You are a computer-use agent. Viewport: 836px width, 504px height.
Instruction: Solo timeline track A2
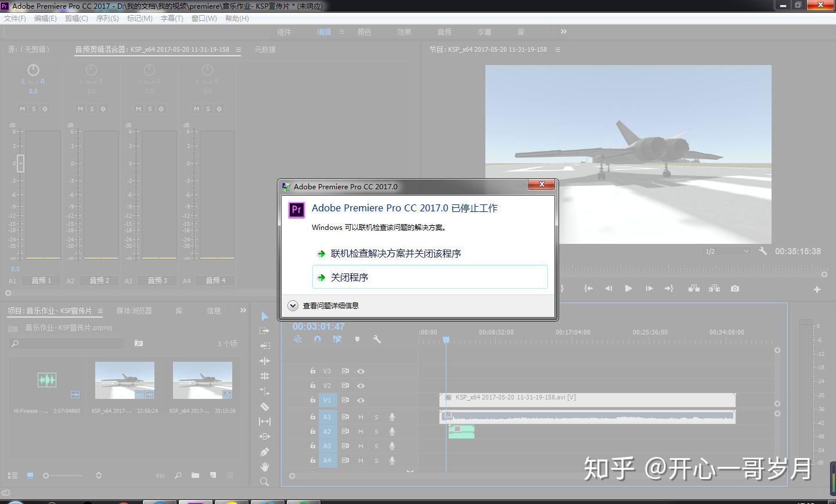376,431
